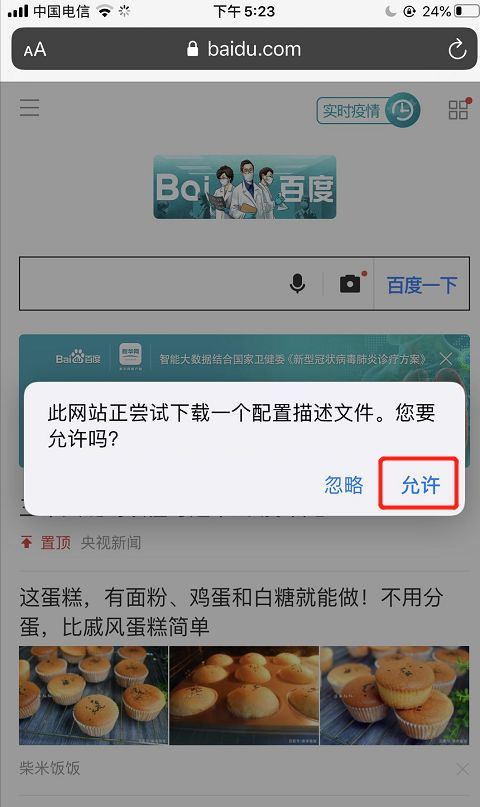Tap the camera image search icon
Viewport: 480px width, 807px height.
pyautogui.click(x=350, y=283)
